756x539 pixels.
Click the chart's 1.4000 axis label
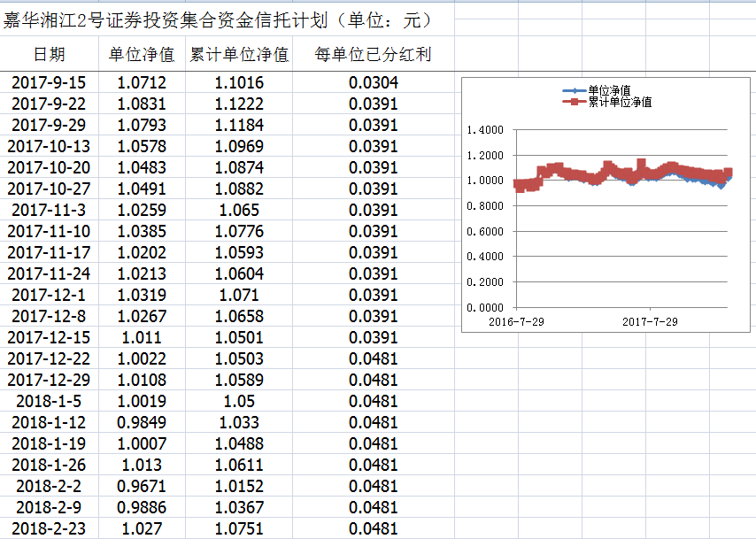tap(484, 130)
